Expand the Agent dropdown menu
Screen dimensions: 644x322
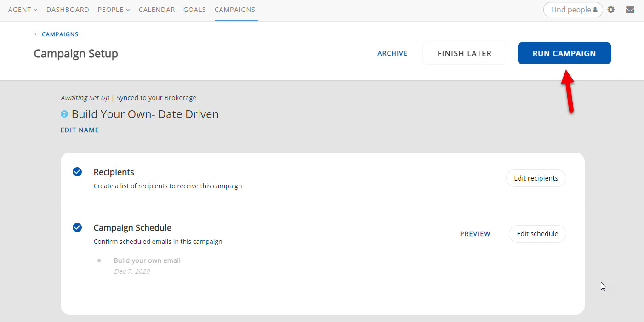(23, 10)
